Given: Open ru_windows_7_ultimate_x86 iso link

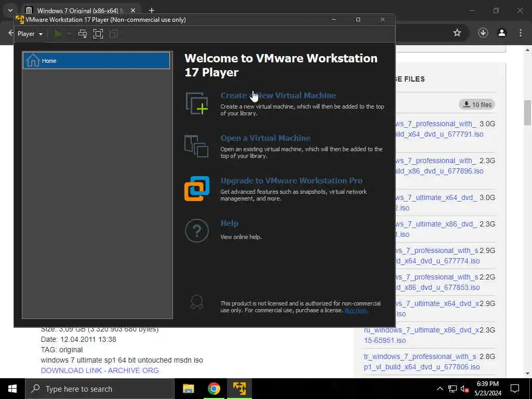Looking at the screenshot, I should click(421, 335).
